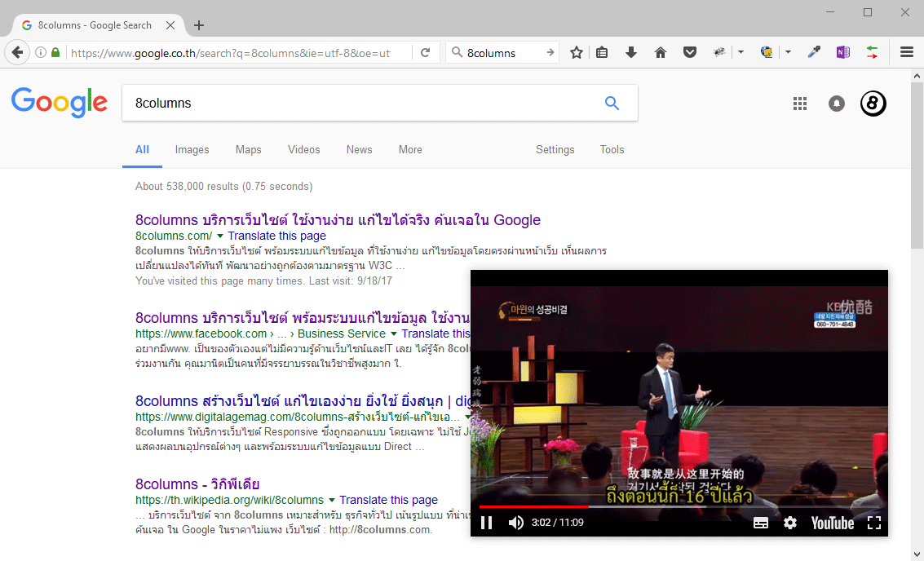The height and width of the screenshot is (561, 924).
Task: Pause the video
Action: 486,523
